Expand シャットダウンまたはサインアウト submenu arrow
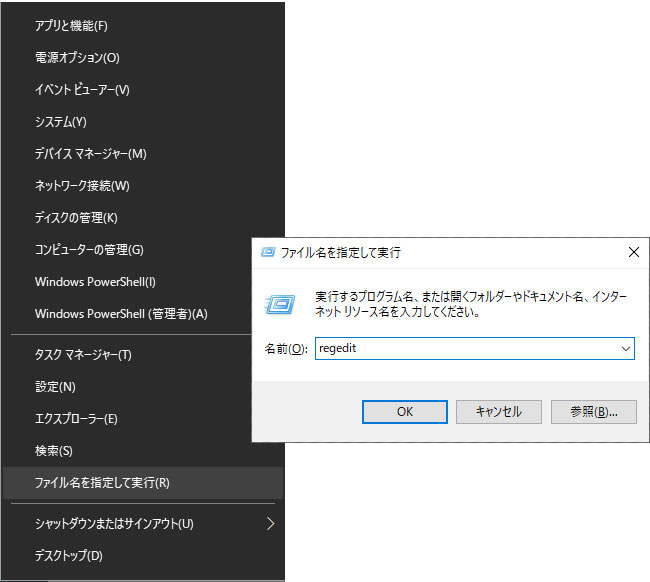 pos(271,524)
